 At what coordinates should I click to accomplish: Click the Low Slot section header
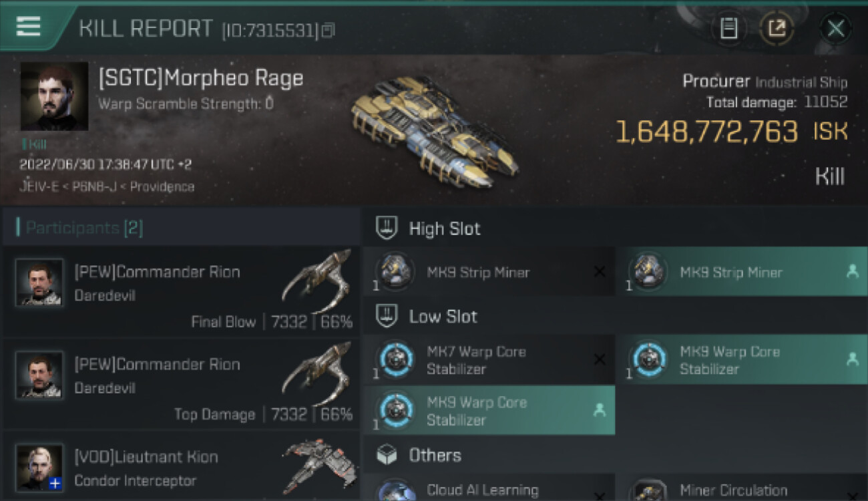tap(443, 317)
